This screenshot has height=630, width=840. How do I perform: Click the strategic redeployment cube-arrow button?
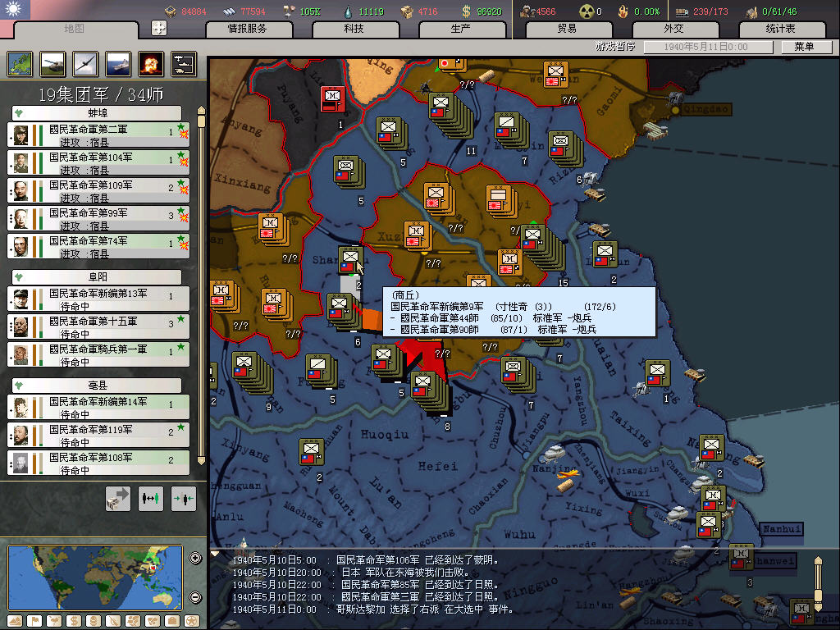click(118, 499)
